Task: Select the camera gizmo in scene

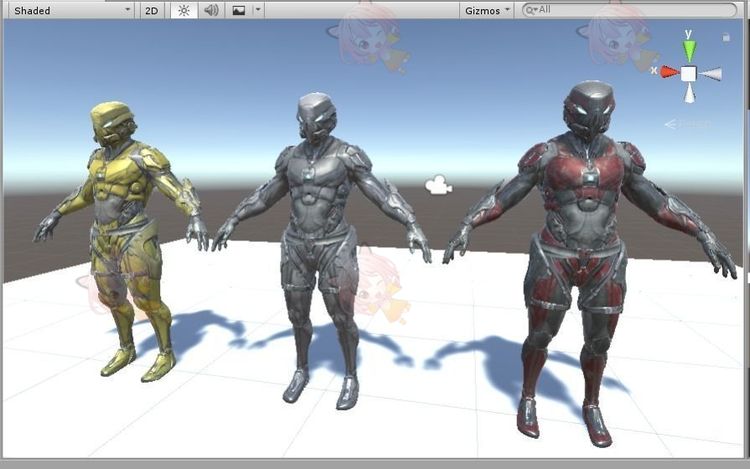Action: 439,185
